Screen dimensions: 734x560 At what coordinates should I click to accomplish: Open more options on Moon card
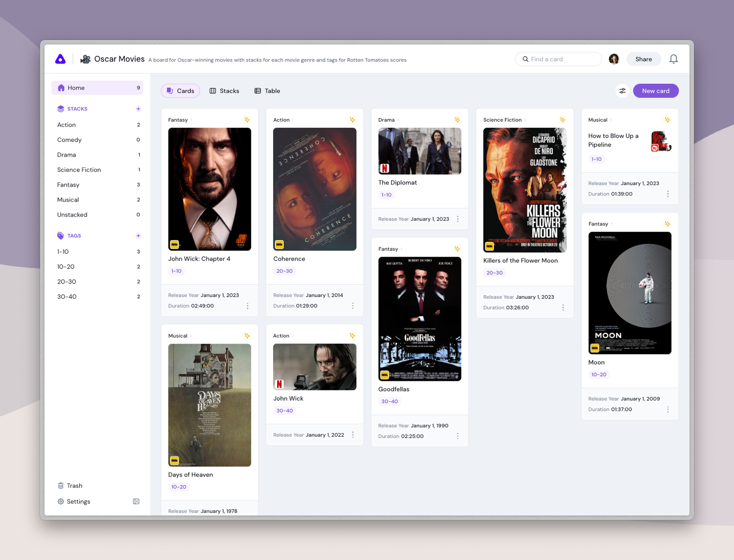click(668, 409)
